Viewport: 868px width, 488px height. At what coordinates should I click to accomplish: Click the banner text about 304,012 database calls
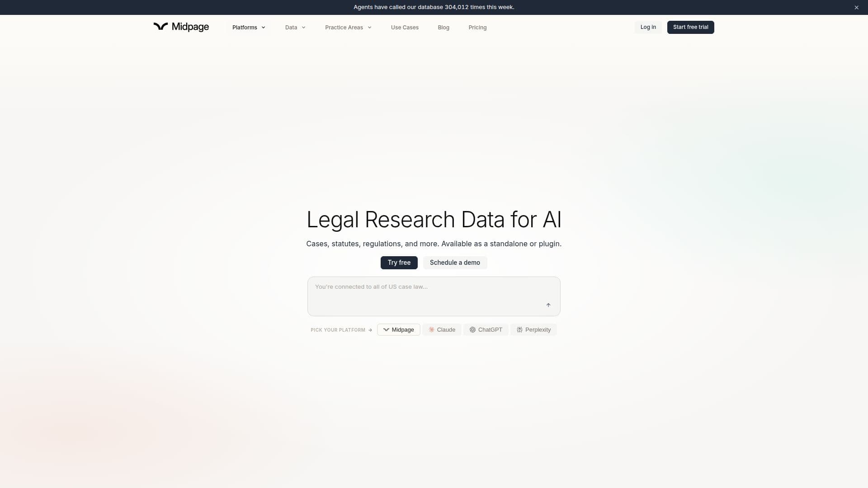pos(434,7)
